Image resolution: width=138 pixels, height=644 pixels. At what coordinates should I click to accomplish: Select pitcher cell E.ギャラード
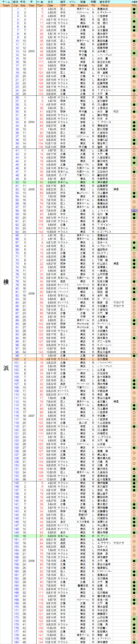pos(105,13)
